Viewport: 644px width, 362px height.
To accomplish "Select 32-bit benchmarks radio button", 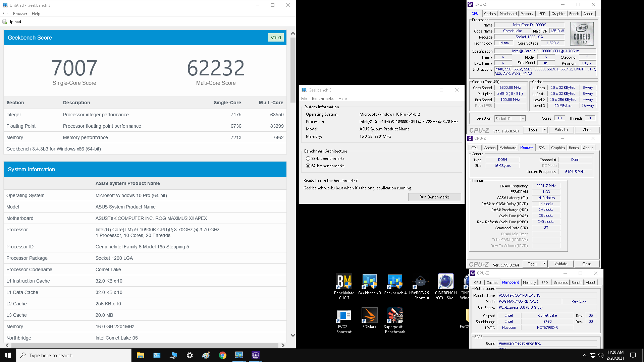I will [308, 159].
